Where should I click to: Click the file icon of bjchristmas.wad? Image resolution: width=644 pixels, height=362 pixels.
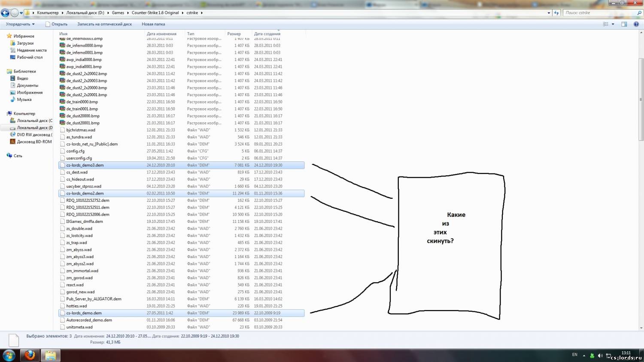click(x=62, y=130)
